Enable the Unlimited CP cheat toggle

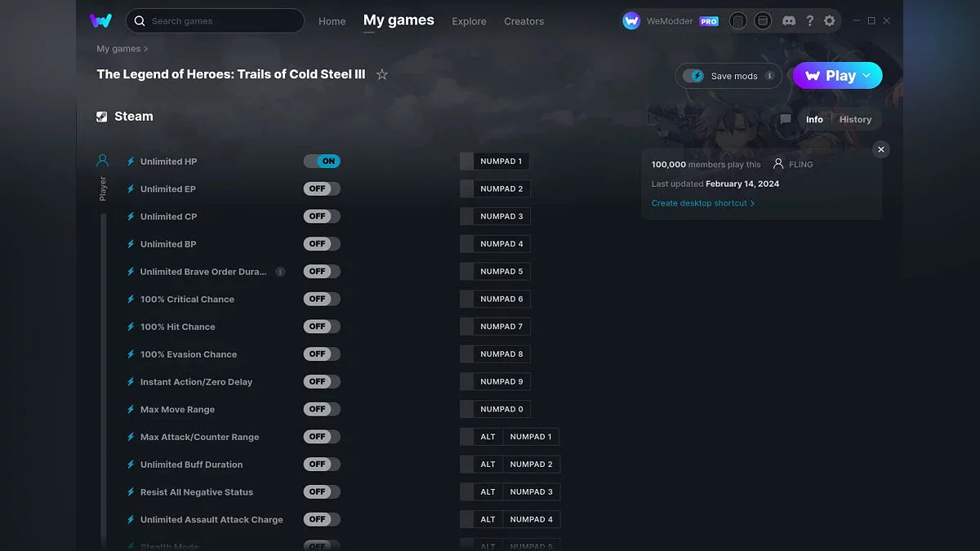(x=322, y=216)
